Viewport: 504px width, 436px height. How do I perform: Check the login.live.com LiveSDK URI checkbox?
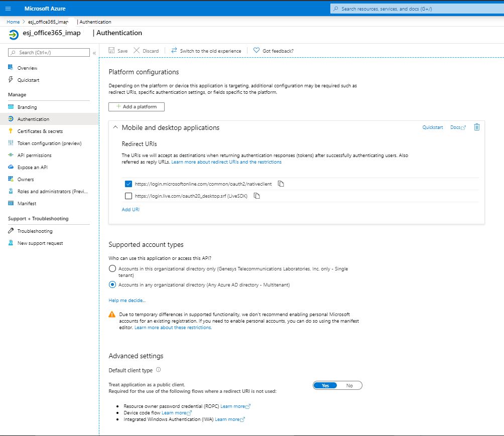[129, 196]
